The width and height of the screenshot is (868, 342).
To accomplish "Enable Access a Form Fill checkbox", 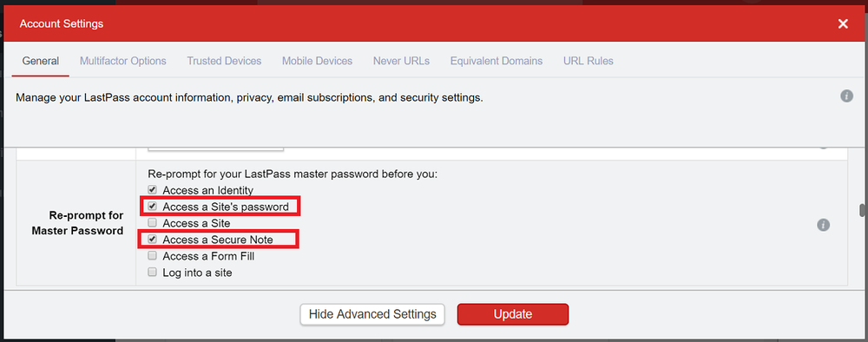I will coord(152,256).
